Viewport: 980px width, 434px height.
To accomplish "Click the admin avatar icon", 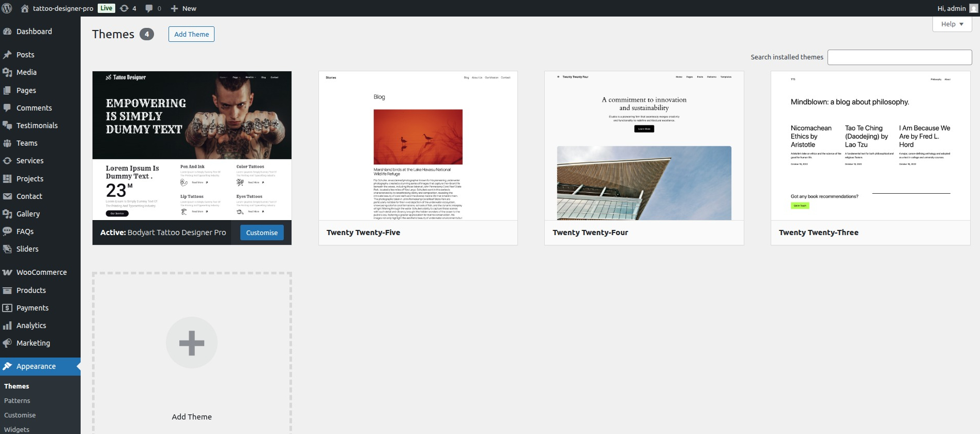I will coord(973,8).
